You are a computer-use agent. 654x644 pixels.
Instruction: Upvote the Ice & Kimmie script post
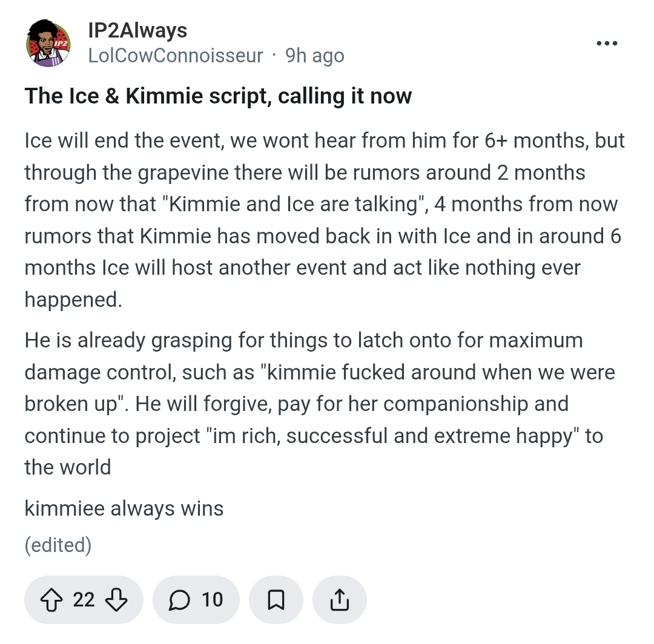point(51,600)
